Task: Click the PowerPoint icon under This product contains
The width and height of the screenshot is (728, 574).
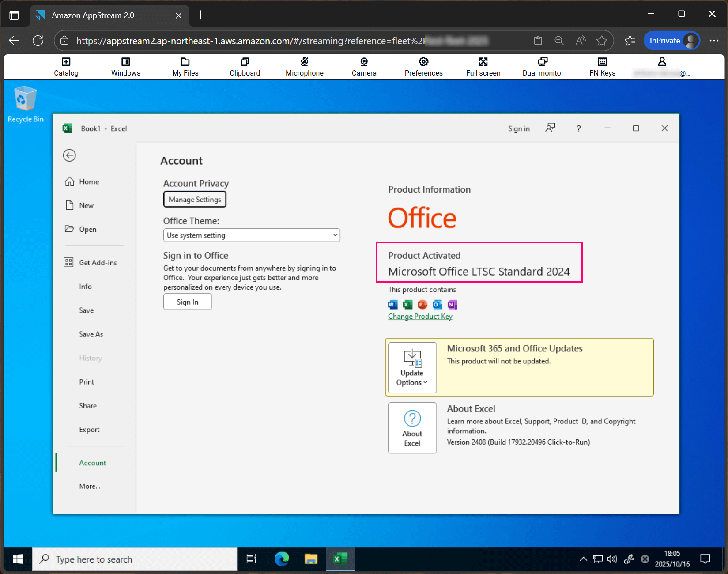Action: tap(422, 304)
